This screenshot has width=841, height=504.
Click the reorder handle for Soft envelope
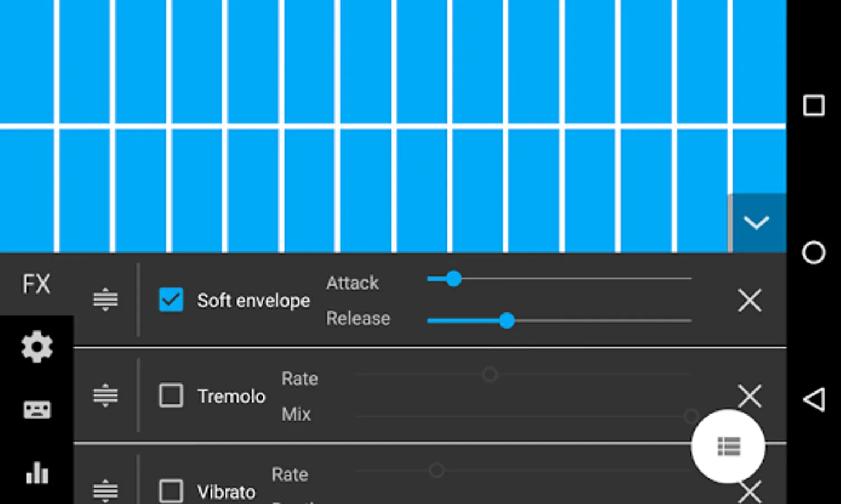105,300
